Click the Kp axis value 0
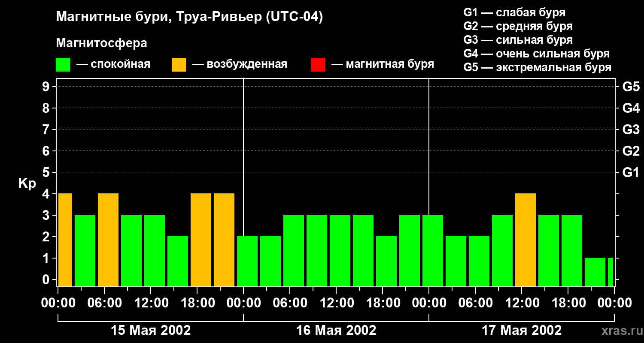The height and width of the screenshot is (343, 644). (x=47, y=280)
